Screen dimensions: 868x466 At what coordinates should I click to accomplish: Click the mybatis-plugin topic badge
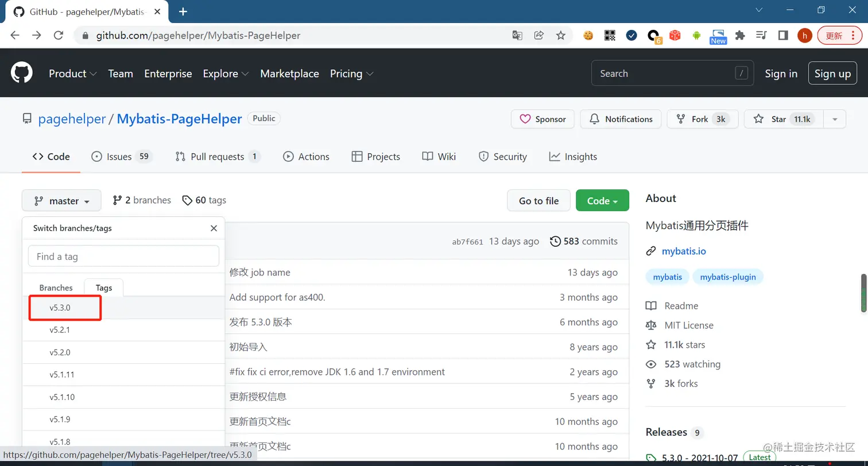728,277
